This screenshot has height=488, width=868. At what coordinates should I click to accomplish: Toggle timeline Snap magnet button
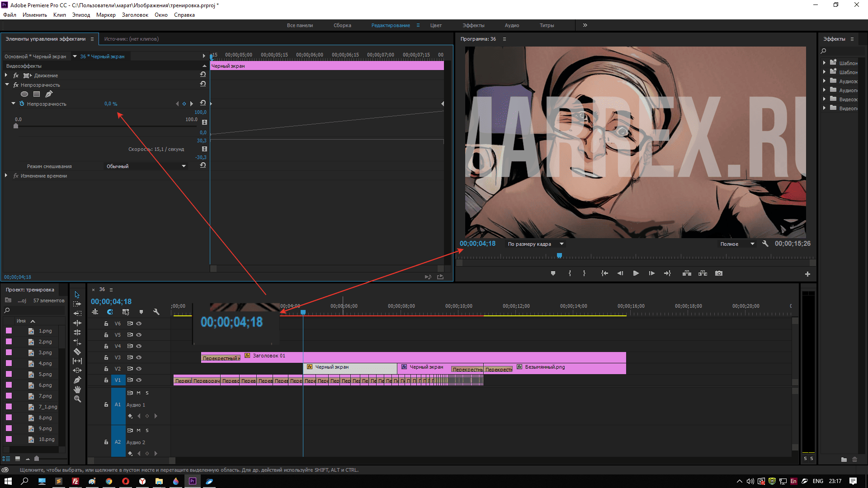pyautogui.click(x=110, y=312)
